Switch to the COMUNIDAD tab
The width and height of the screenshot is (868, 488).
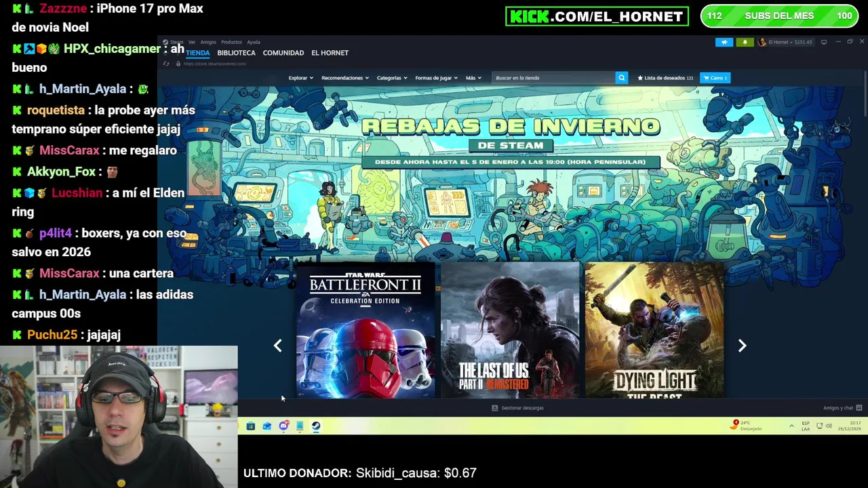coord(283,53)
